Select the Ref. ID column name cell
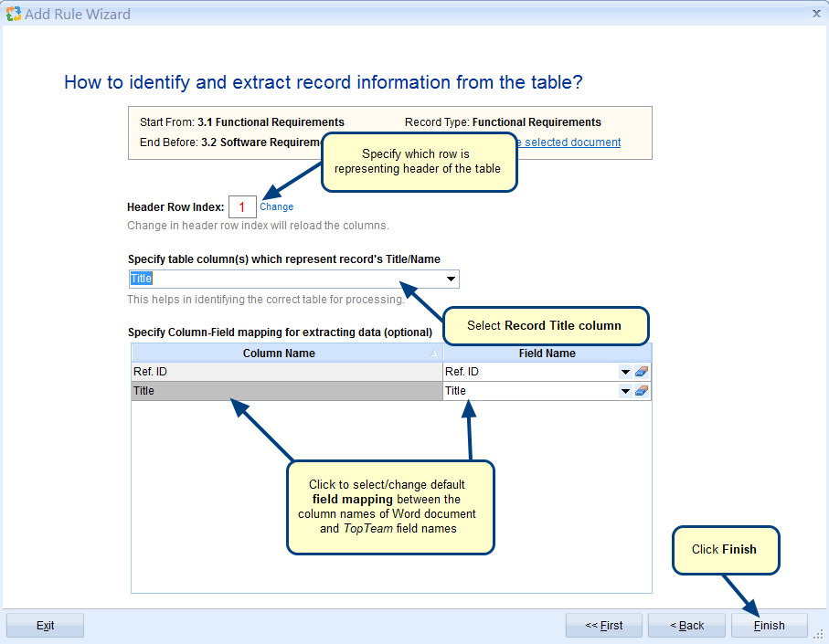The height and width of the screenshot is (644, 829). [x=287, y=372]
